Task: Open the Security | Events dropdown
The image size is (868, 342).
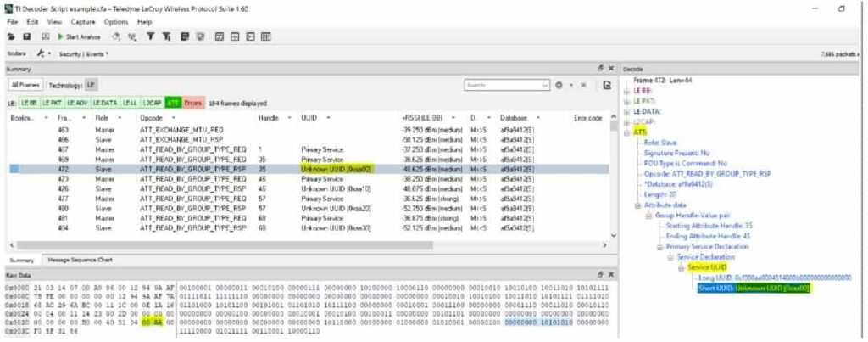Action: (x=83, y=53)
